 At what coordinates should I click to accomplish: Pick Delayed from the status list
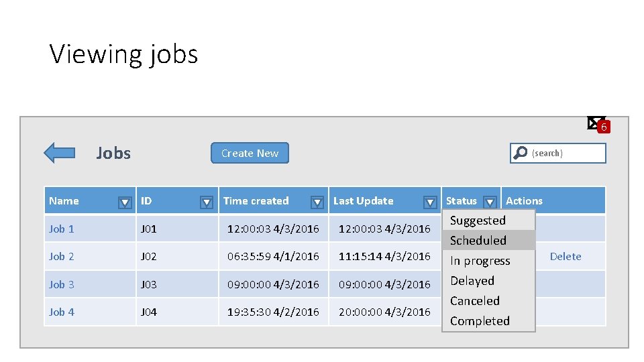coord(472,281)
